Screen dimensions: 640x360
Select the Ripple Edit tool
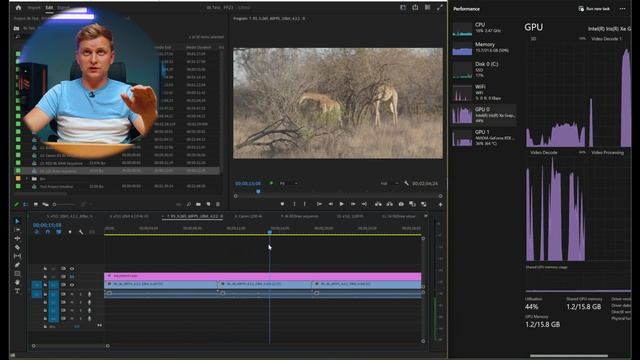17,238
